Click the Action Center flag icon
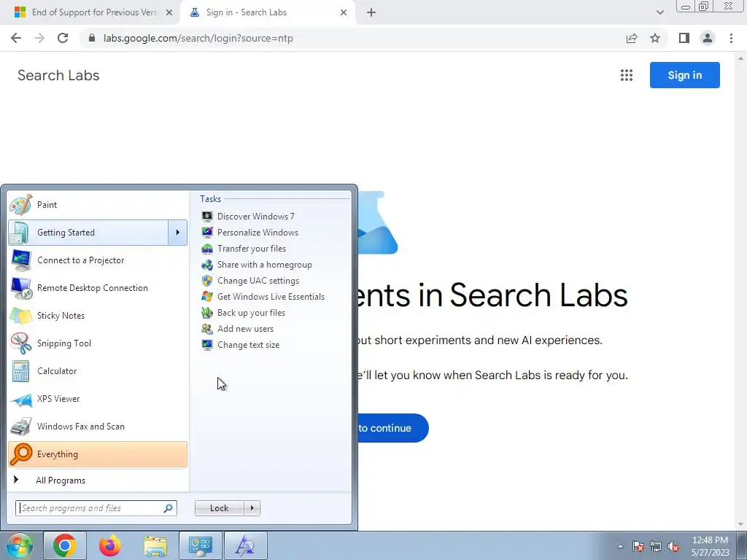This screenshot has height=560, width=747. 638,547
